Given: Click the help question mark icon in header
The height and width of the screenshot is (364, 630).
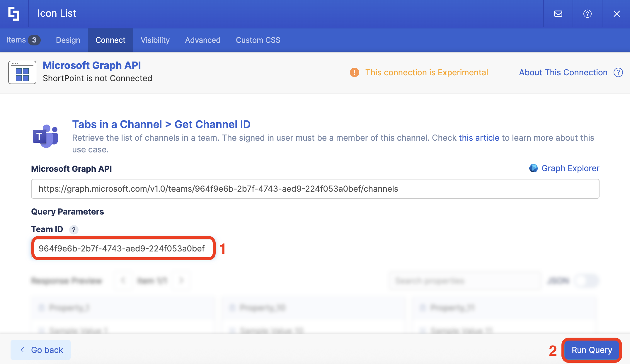Looking at the screenshot, I should point(587,14).
